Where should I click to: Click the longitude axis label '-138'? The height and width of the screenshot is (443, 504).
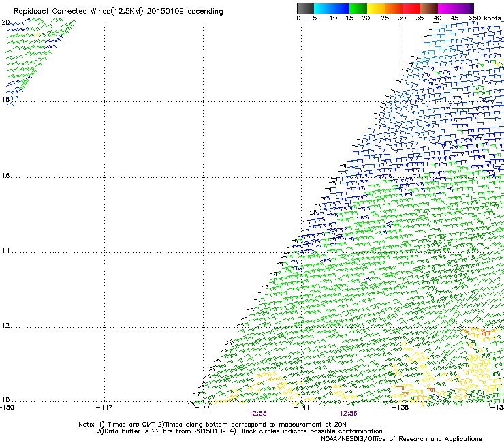coord(400,408)
